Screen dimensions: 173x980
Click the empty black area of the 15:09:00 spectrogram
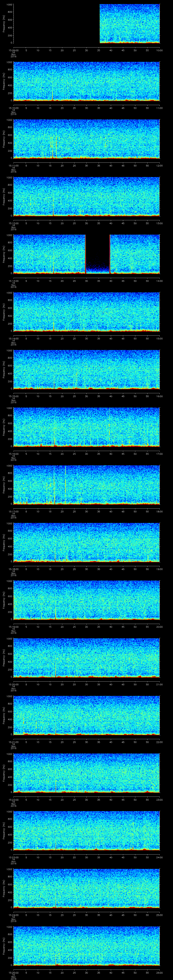pos(56,24)
